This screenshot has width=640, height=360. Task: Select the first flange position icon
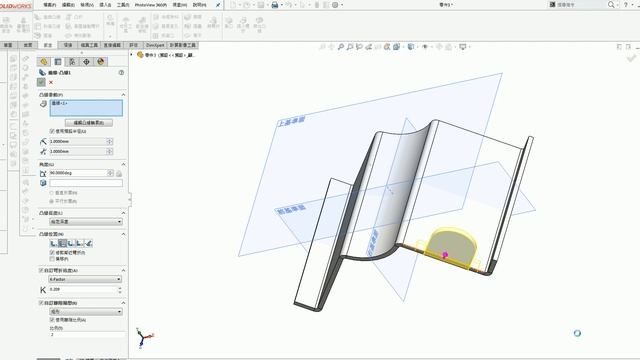click(x=53, y=243)
